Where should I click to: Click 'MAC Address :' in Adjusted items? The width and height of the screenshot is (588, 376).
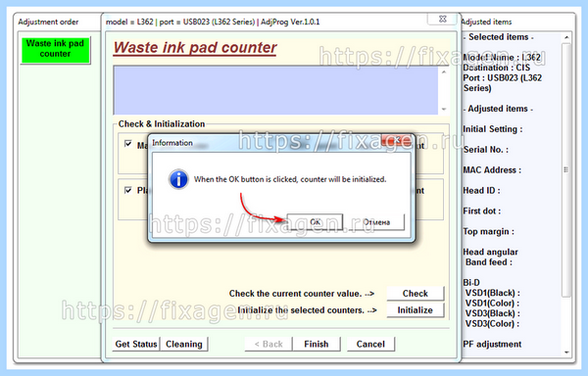click(492, 170)
